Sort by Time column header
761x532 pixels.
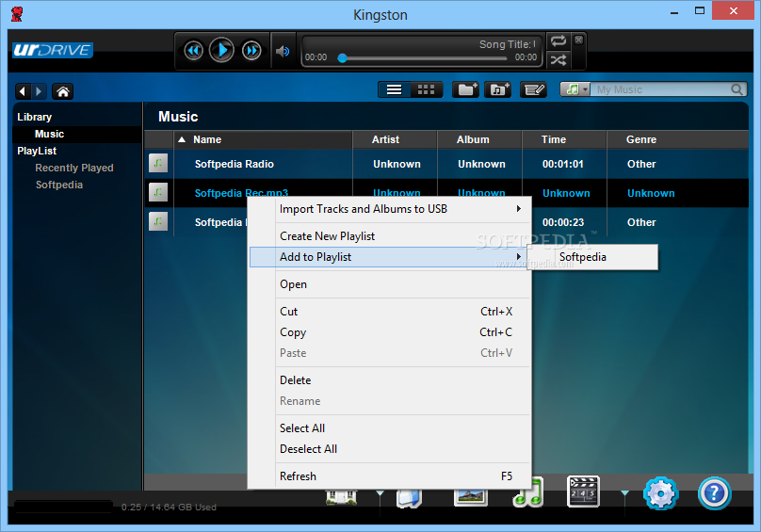tap(564, 139)
